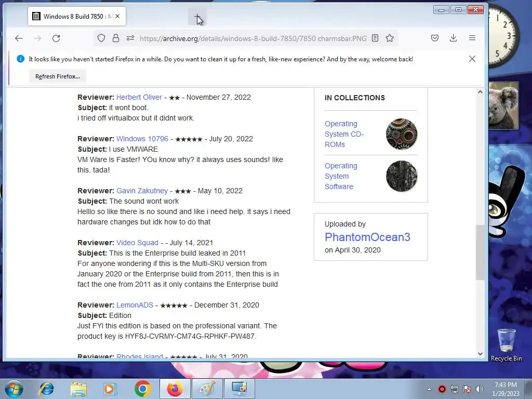This screenshot has height=399, width=532.
Task: Click the taskbar clock showing 7:43 PM
Action: (x=506, y=389)
